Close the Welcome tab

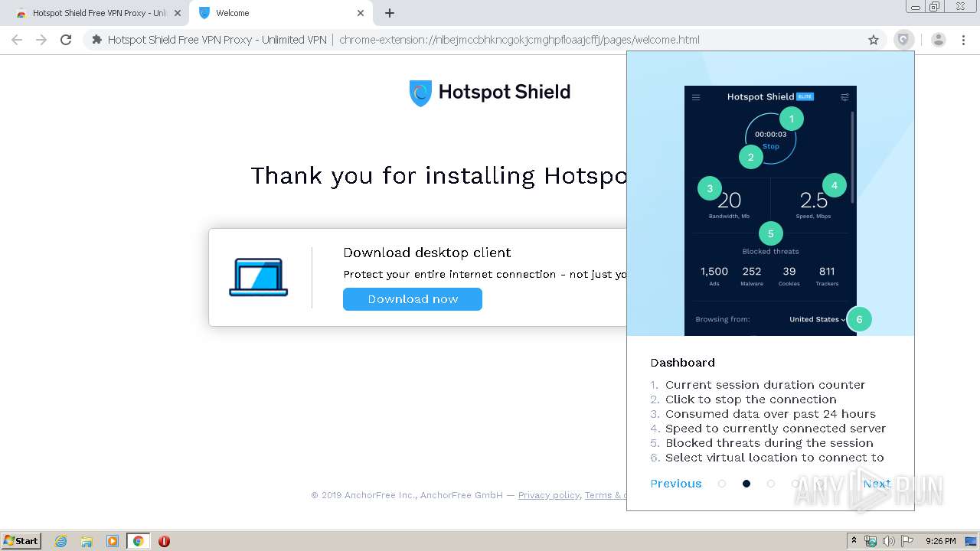click(361, 13)
